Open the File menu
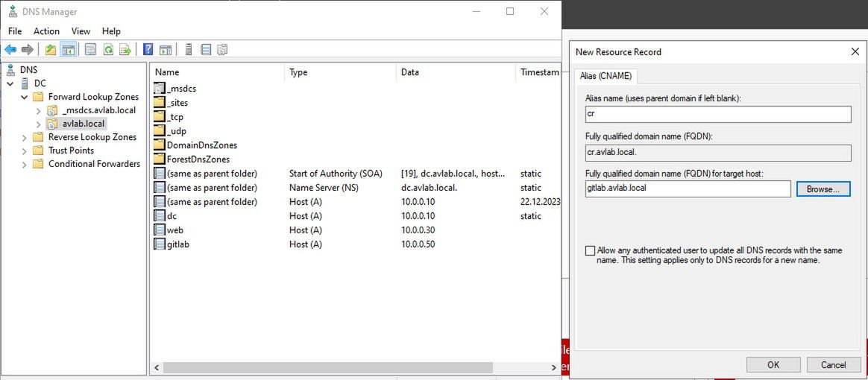 [x=15, y=31]
